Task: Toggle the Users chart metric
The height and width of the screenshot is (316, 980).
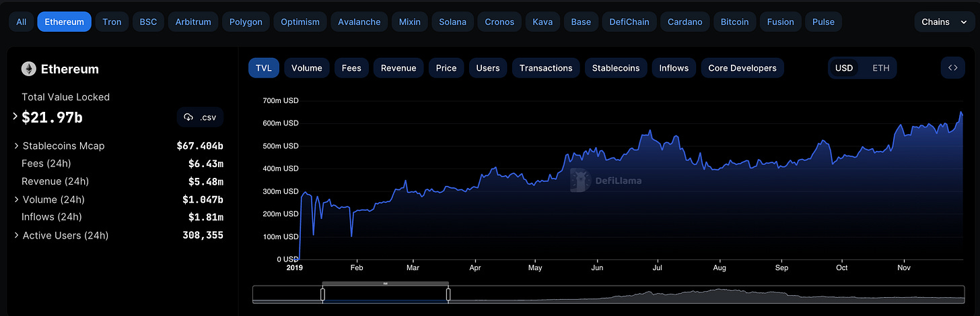Action: pos(488,67)
